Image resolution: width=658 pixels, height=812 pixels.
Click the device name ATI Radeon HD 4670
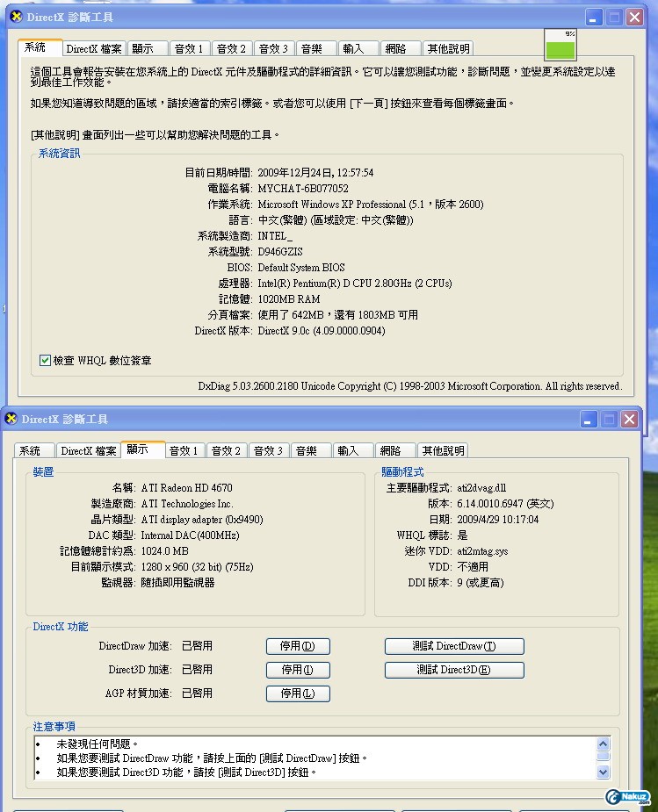(x=186, y=488)
